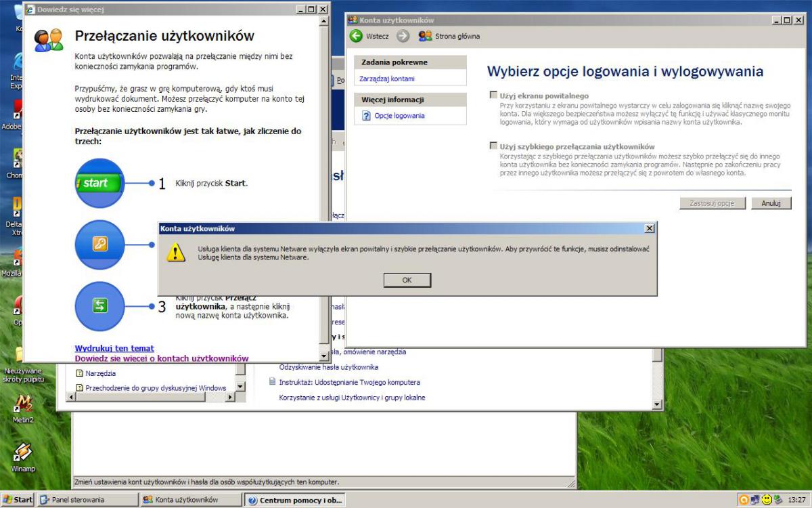Click the right arrow of help topics horizontal scrollbar
Viewport: 812px width, 508px height.
click(x=229, y=398)
